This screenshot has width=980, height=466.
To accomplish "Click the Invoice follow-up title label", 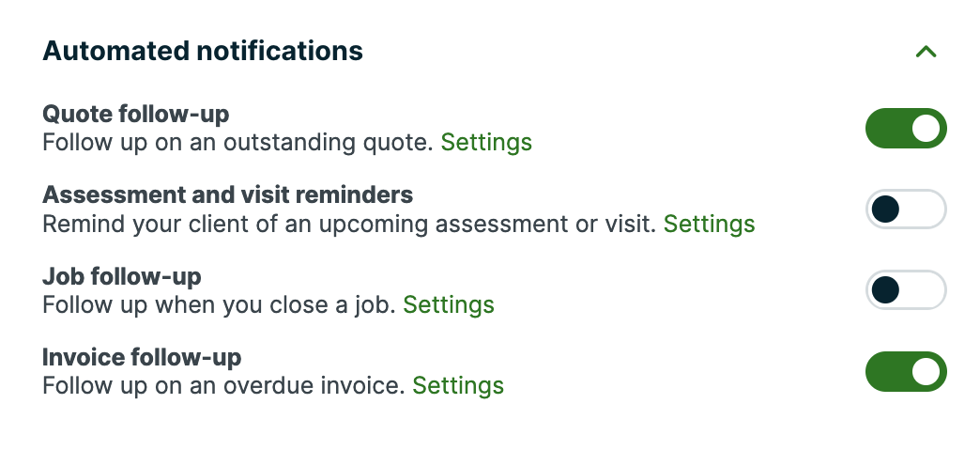I will [142, 357].
